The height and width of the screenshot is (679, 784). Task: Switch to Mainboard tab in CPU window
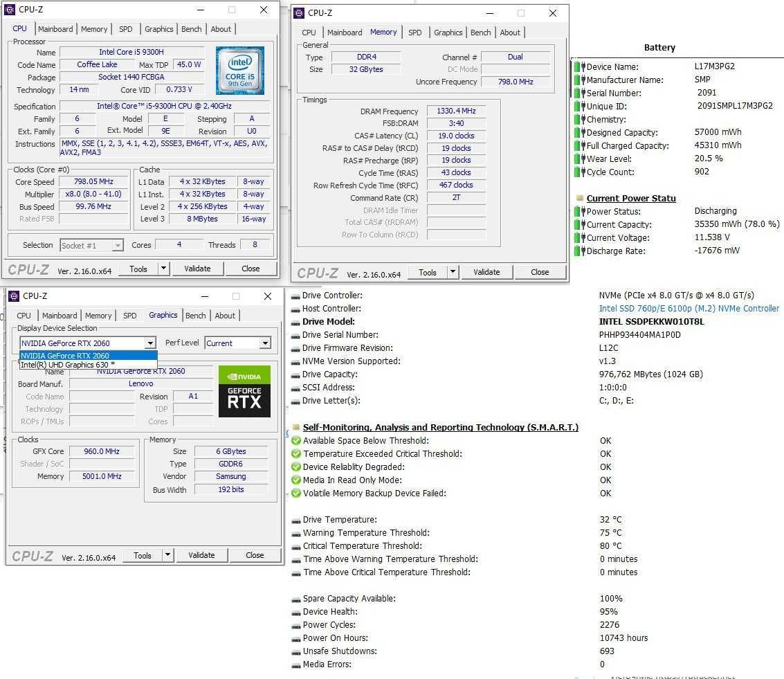pos(55,29)
